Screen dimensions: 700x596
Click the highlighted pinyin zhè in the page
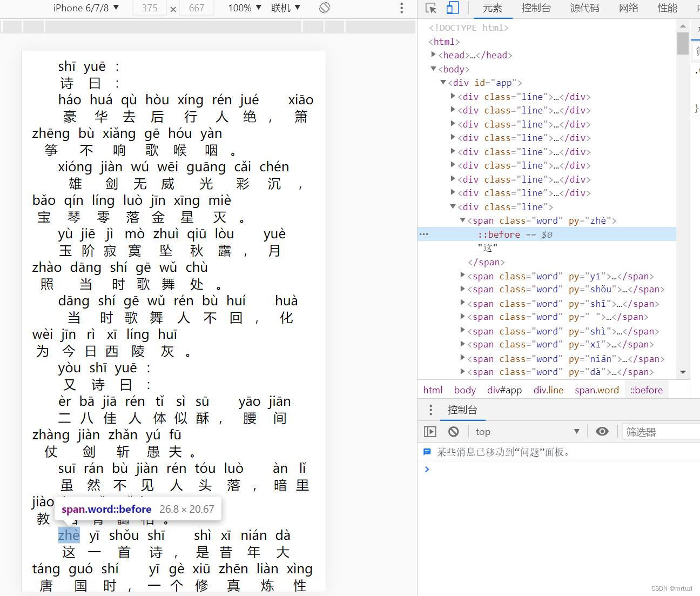[69, 535]
